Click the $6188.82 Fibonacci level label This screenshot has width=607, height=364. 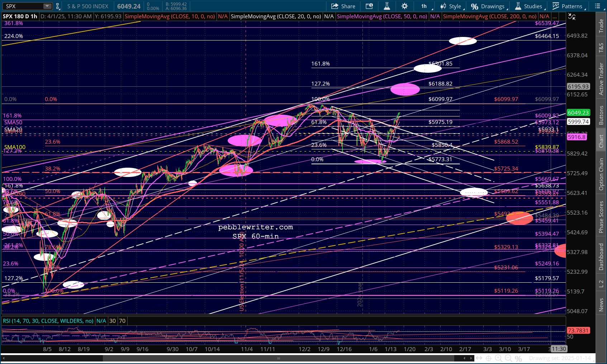[440, 84]
